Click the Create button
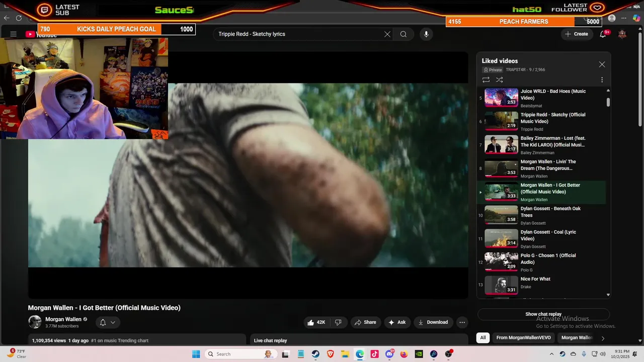This screenshot has width=644, height=362. coord(577,34)
